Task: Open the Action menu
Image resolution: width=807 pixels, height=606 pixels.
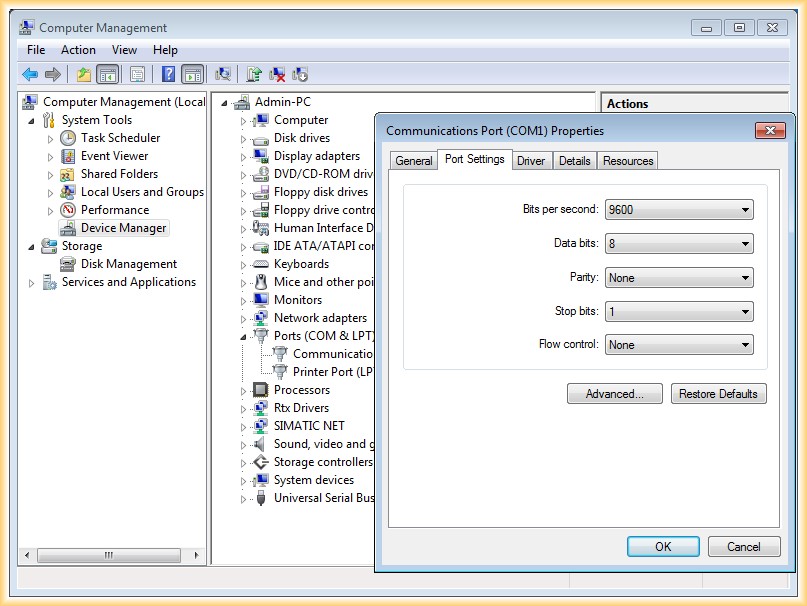Action: [78, 50]
